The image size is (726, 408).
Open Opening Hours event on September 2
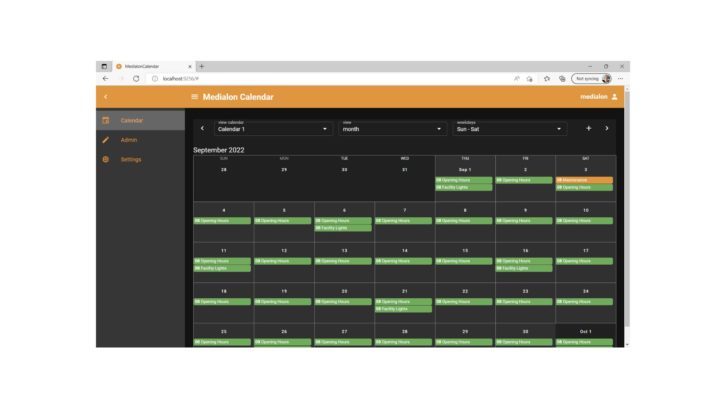524,180
